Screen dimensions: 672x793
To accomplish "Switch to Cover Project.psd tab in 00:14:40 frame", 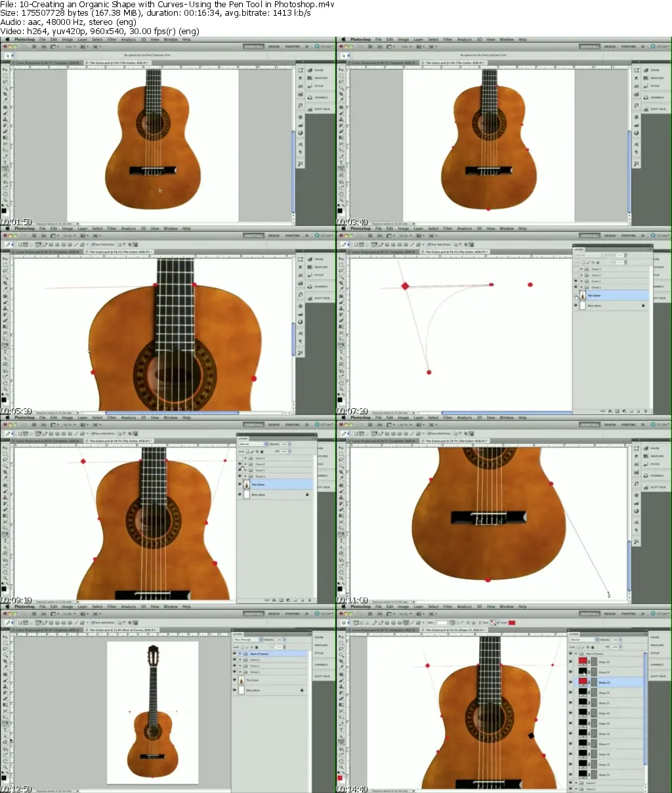I will pyautogui.click(x=381, y=630).
